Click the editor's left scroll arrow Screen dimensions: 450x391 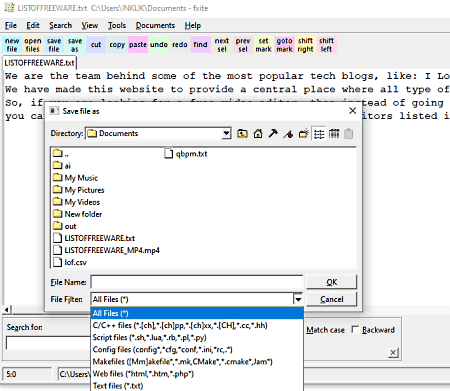[7, 310]
